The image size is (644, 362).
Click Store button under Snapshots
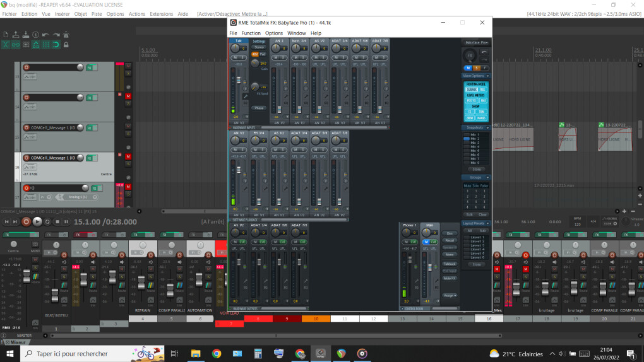(x=477, y=169)
